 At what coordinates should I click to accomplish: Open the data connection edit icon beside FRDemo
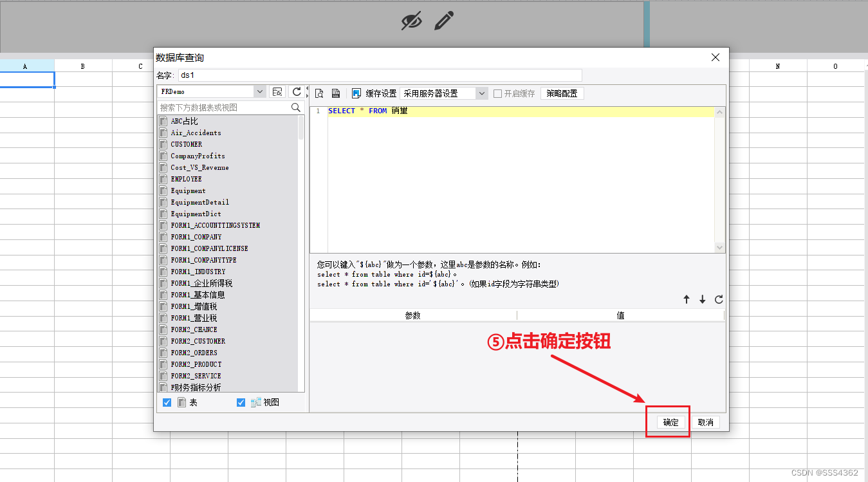277,92
